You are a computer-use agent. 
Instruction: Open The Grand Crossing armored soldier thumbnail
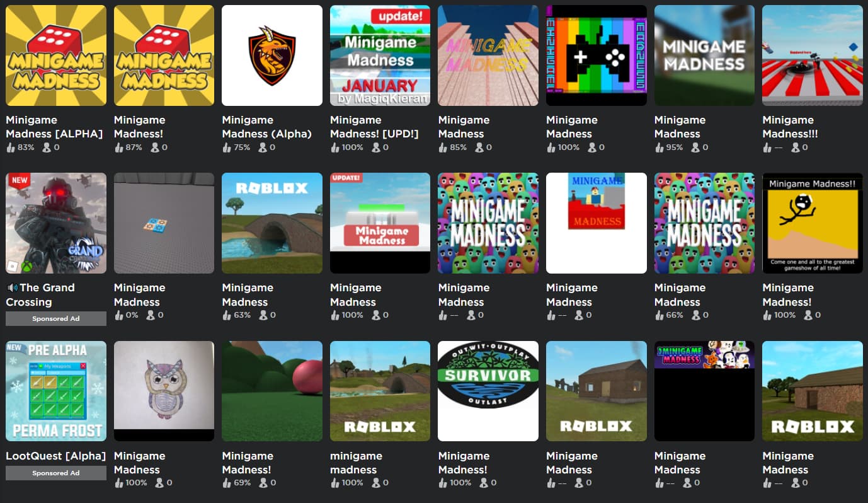(56, 223)
